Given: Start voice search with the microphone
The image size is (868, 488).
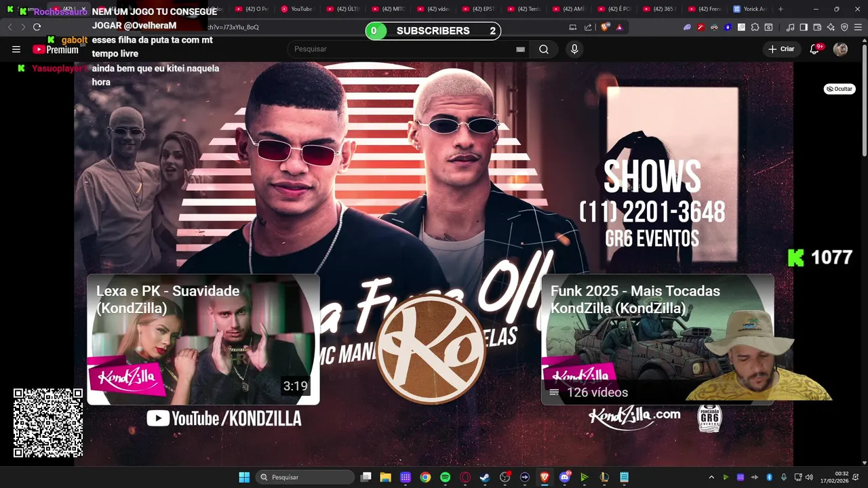Looking at the screenshot, I should [x=574, y=49].
